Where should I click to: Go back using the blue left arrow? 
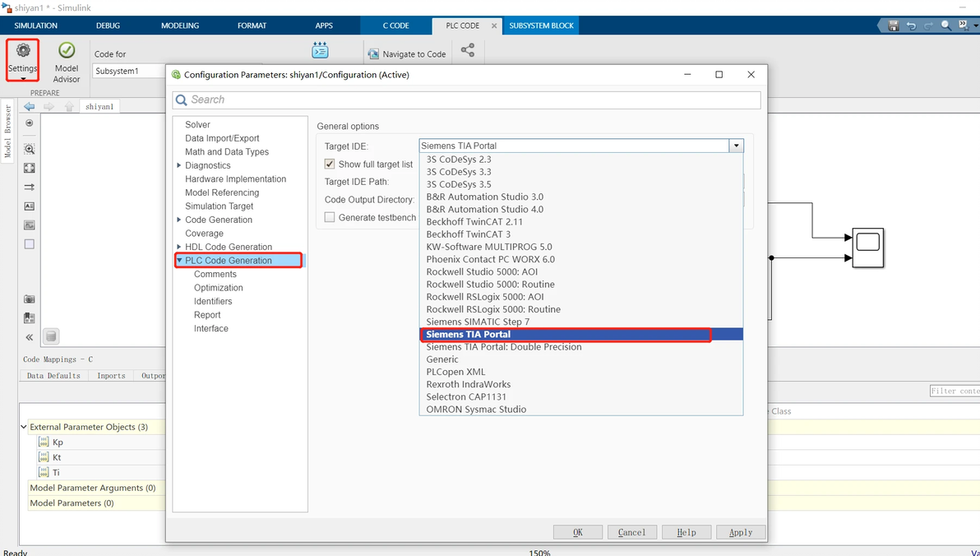click(x=30, y=106)
